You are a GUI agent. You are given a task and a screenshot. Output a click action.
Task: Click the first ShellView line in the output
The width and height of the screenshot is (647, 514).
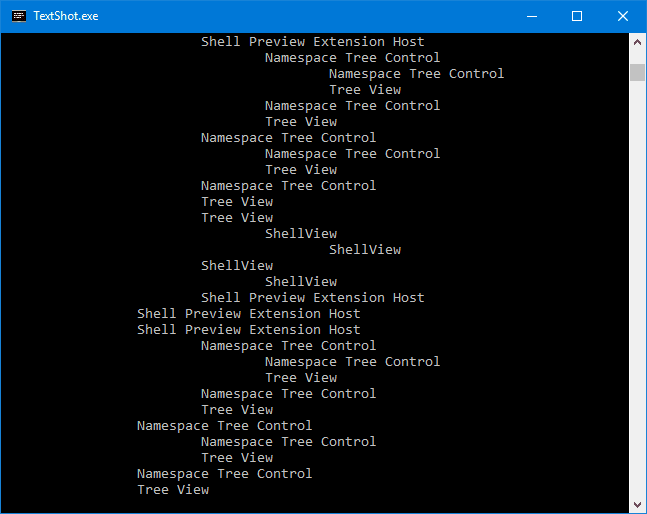(x=300, y=234)
